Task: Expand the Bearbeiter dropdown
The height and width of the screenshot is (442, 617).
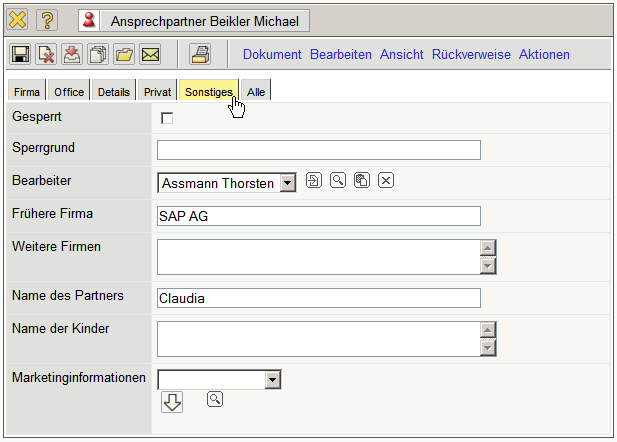Action: click(288, 183)
